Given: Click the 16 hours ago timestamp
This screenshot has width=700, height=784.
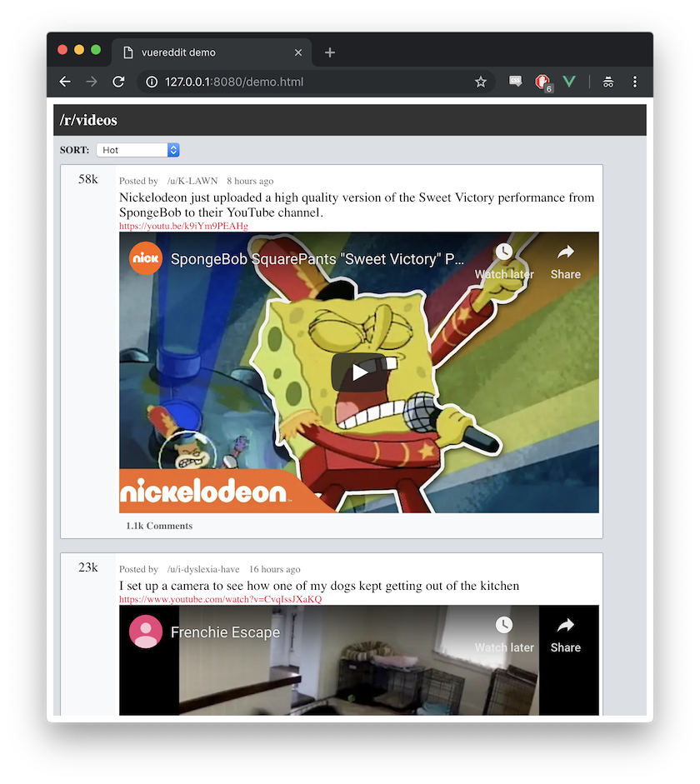Looking at the screenshot, I should pyautogui.click(x=274, y=569).
